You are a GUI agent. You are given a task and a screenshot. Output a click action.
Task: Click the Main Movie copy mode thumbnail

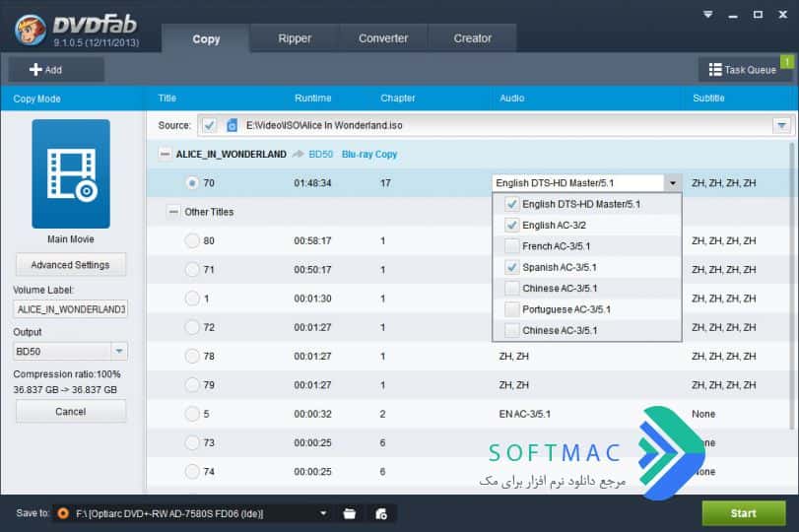(x=71, y=173)
